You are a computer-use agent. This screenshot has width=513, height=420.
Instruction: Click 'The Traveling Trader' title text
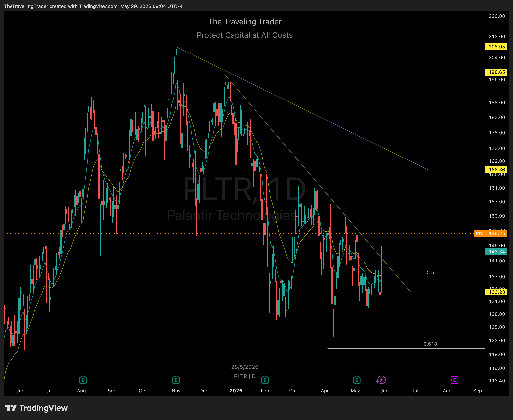click(245, 22)
